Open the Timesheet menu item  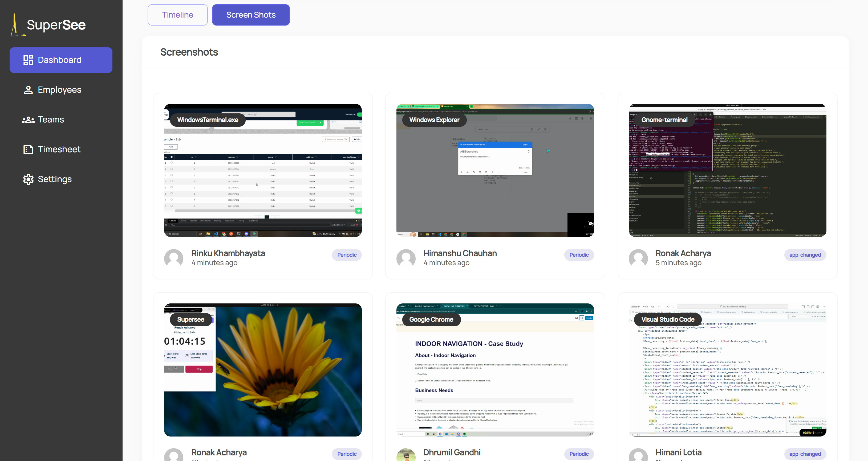(x=59, y=150)
